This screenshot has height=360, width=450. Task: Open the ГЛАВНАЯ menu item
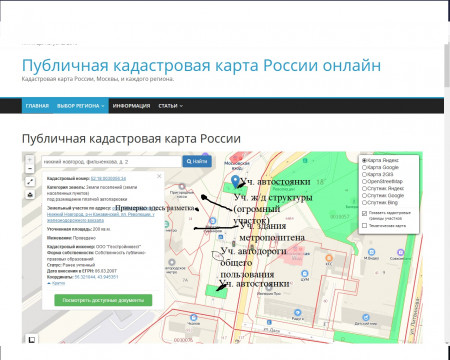pos(37,106)
